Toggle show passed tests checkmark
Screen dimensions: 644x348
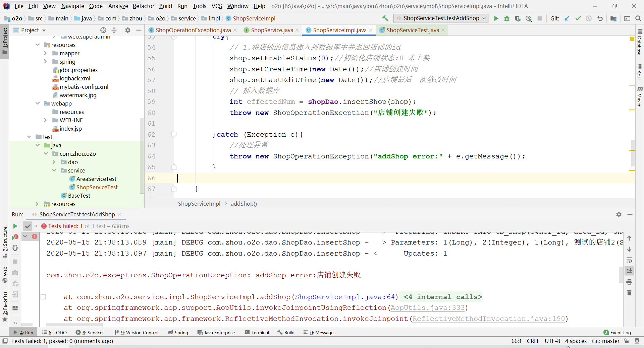click(28, 226)
